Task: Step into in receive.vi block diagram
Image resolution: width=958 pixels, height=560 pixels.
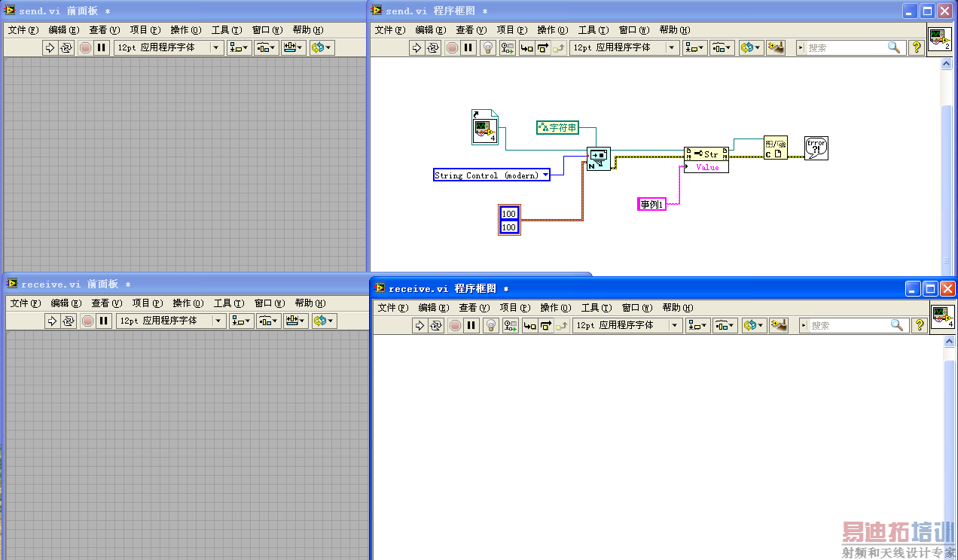Action: pos(529,325)
